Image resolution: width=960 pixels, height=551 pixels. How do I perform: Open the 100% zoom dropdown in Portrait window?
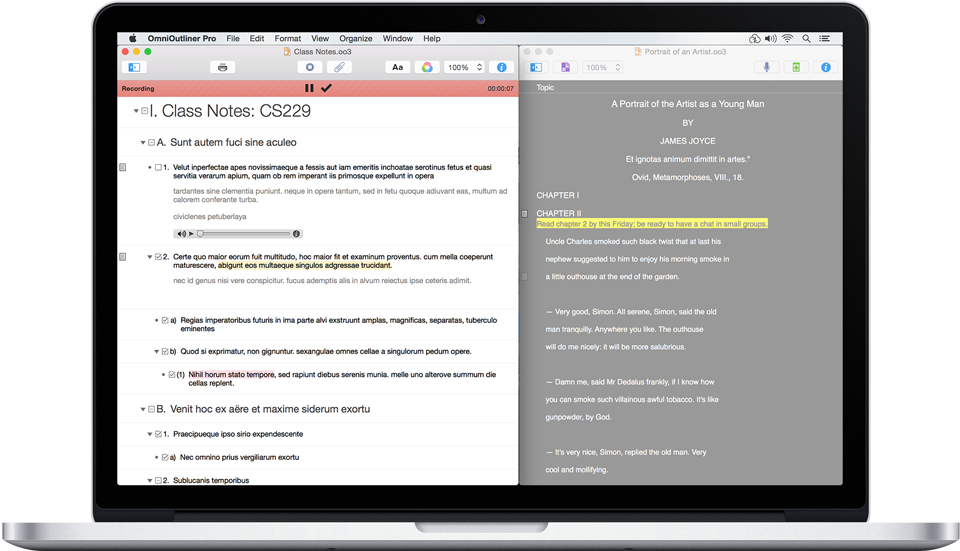tap(603, 67)
